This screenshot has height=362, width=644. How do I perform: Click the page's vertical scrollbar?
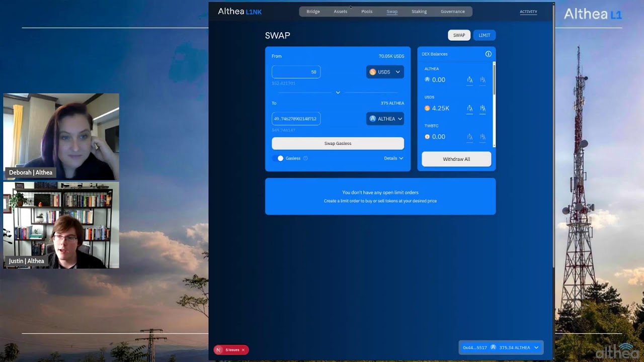tap(553, 136)
